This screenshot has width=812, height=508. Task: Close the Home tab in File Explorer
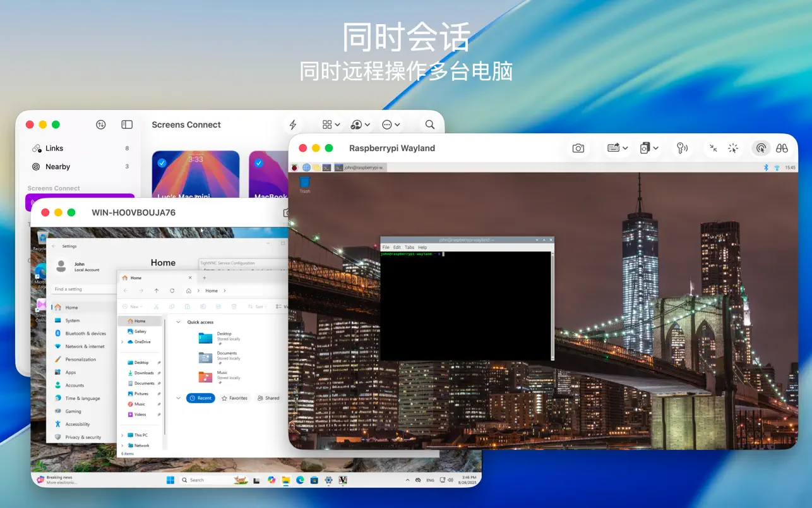(x=190, y=278)
